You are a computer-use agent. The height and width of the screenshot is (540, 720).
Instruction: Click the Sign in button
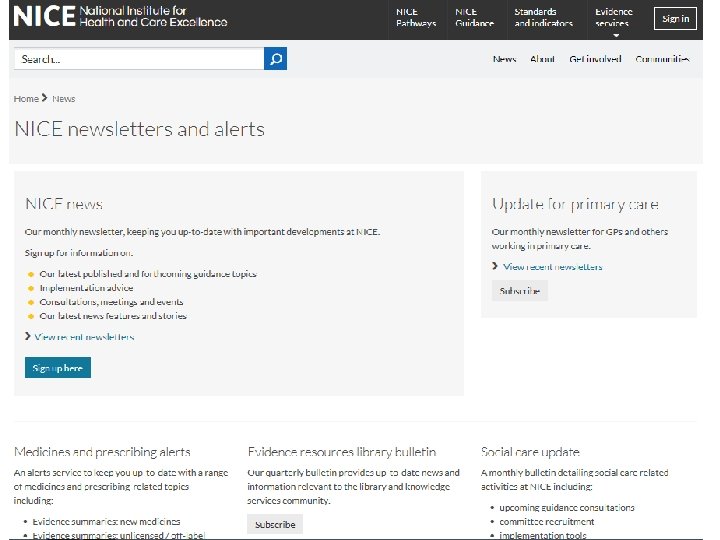click(675, 19)
